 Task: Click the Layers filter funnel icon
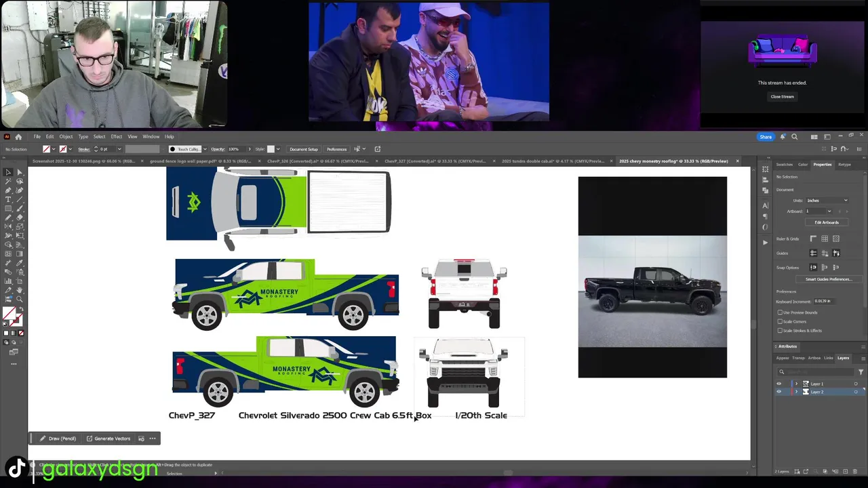tap(861, 372)
